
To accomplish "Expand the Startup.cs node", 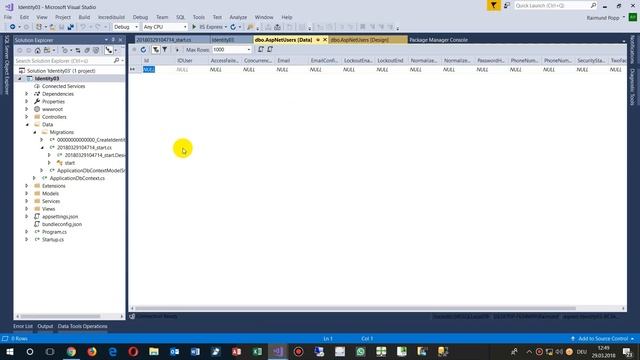I will point(27,240).
